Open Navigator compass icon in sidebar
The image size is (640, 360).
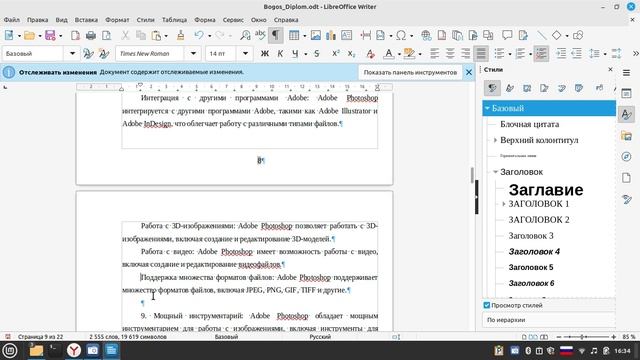coord(626,157)
